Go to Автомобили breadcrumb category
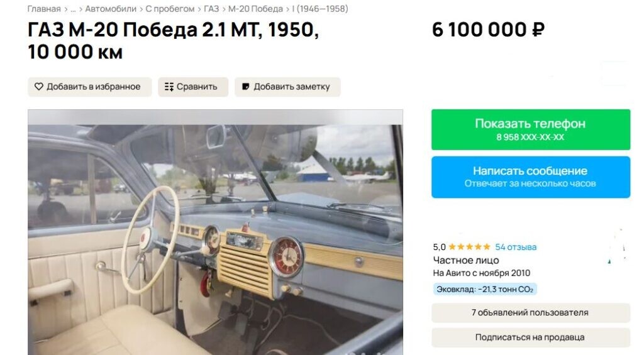Image resolution: width=644 pixels, height=355 pixels. [111, 9]
